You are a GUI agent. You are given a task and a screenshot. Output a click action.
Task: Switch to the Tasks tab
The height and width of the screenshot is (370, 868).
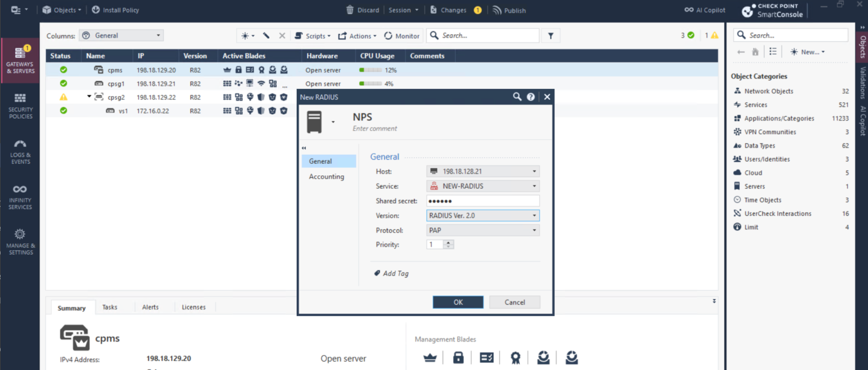tap(110, 307)
